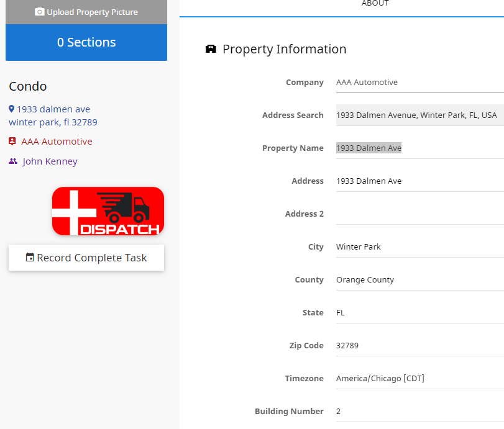This screenshot has height=429, width=504.
Task: Open the Company field showing AAA Automotive
Action: coord(419,83)
